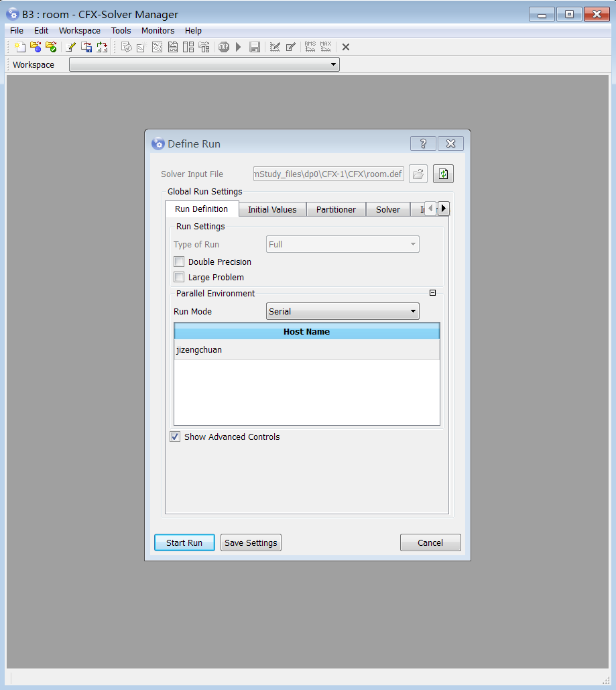The image size is (616, 690).
Task: Click the toggle layout panels icon
Action: [x=188, y=47]
